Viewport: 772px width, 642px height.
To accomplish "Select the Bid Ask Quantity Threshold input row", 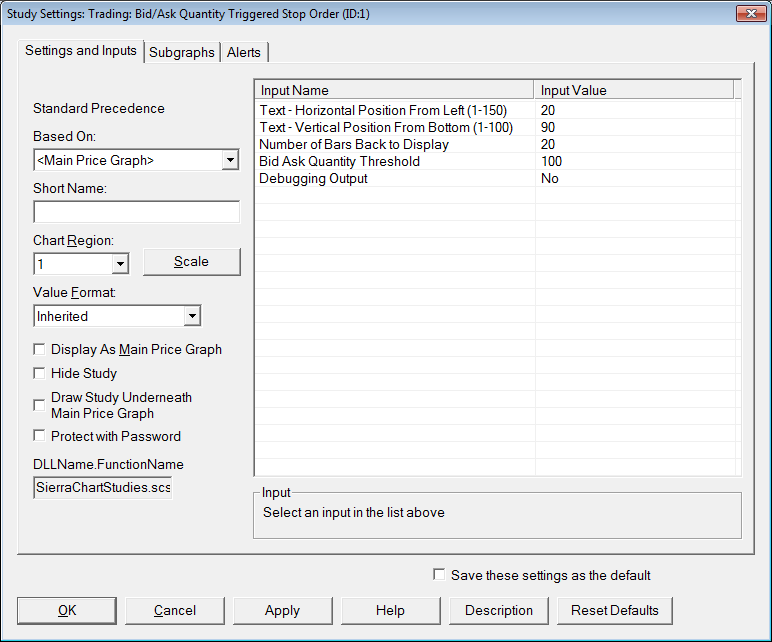I will 497,161.
